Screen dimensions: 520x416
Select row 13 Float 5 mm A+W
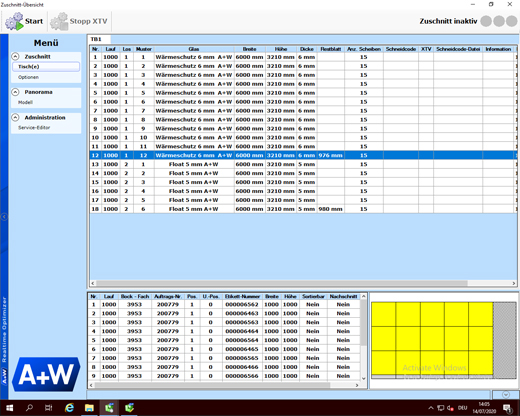tap(303, 164)
